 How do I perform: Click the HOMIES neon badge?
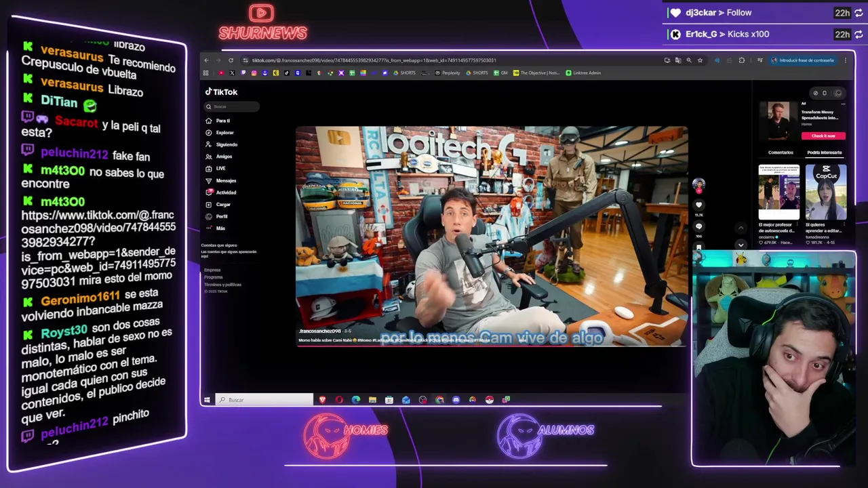pos(346,436)
